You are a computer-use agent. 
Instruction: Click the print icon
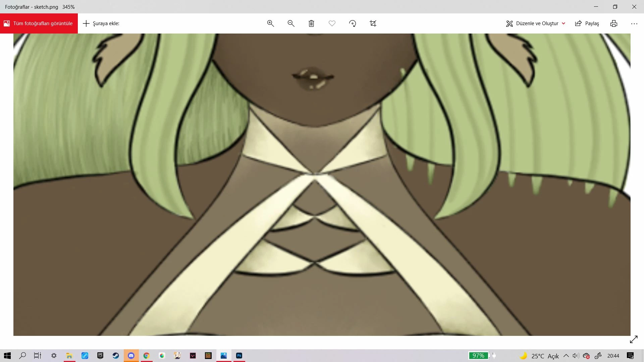coord(613,23)
